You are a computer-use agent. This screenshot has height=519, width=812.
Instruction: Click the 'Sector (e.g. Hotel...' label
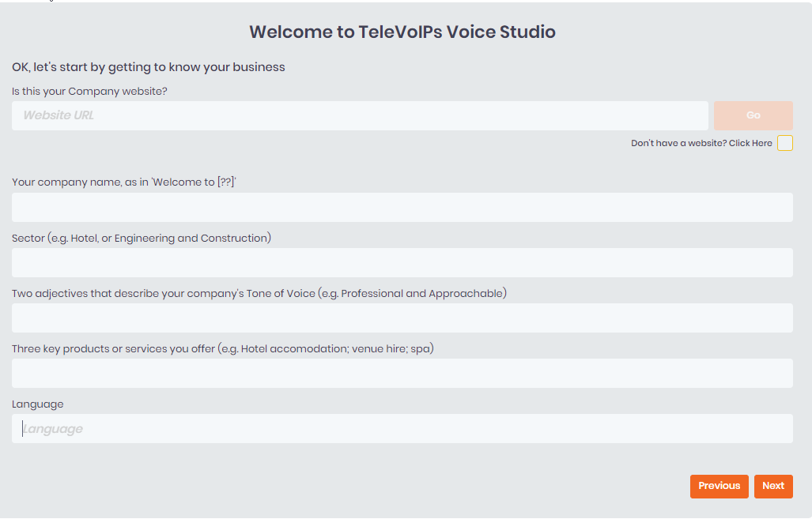click(x=142, y=238)
